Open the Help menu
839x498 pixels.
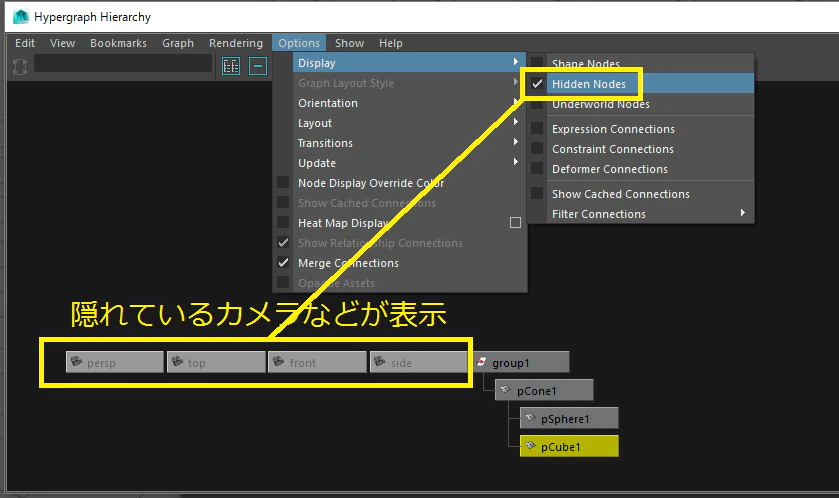tap(391, 43)
